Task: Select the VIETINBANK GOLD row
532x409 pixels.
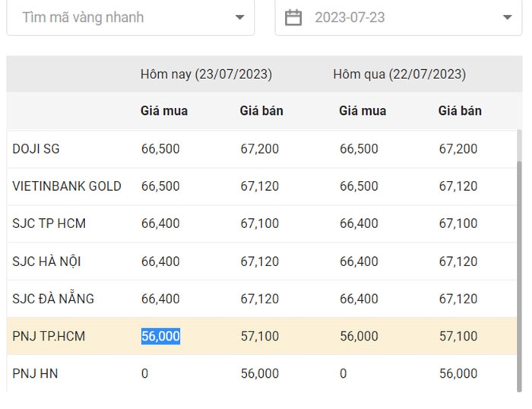Action: coord(261,186)
